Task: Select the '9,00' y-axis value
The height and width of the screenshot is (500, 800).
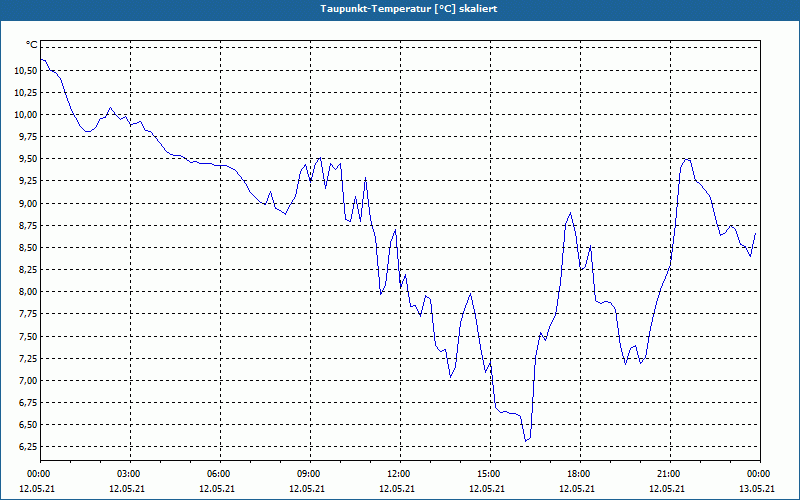Action: click(x=28, y=204)
